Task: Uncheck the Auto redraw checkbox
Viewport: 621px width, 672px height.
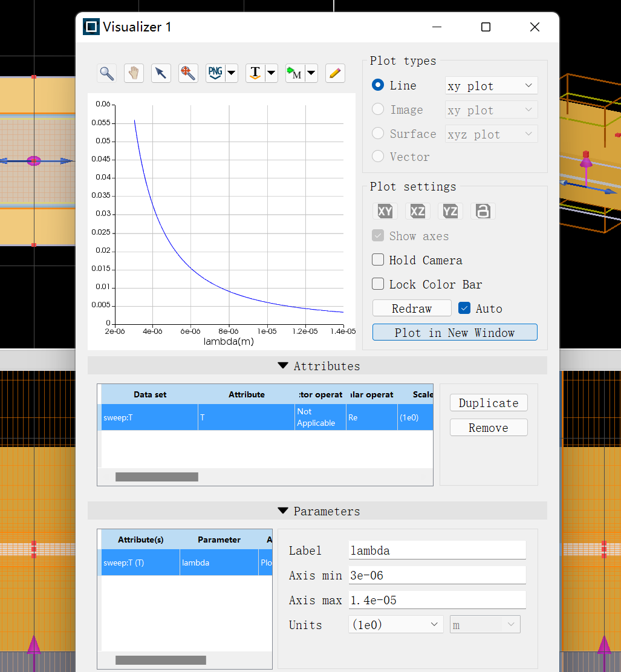Action: (x=464, y=308)
